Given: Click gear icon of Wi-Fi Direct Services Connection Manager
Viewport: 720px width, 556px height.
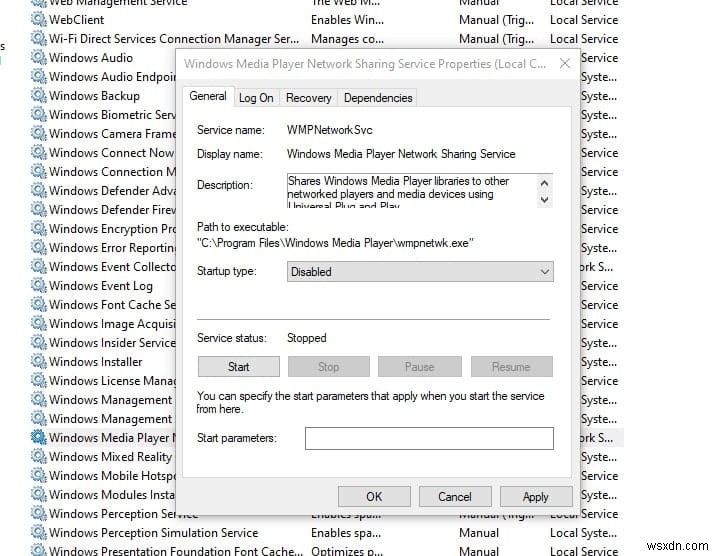Looking at the screenshot, I should point(39,39).
